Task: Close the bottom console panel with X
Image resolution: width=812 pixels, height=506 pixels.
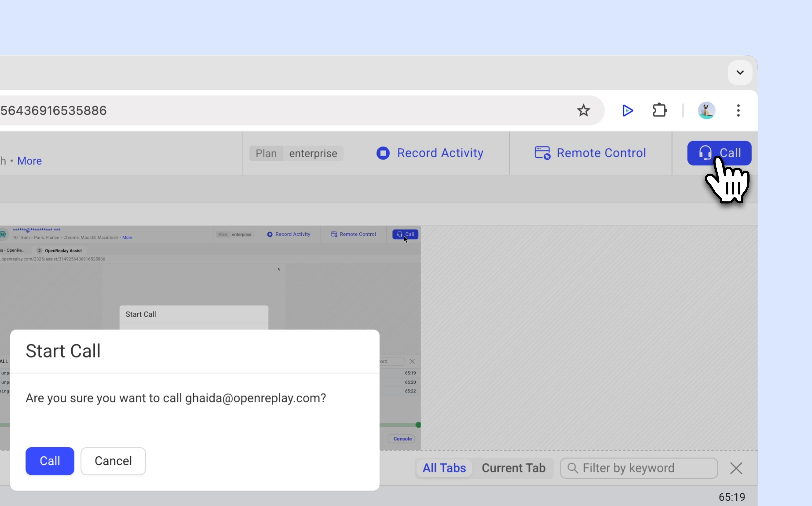Action: [736, 468]
